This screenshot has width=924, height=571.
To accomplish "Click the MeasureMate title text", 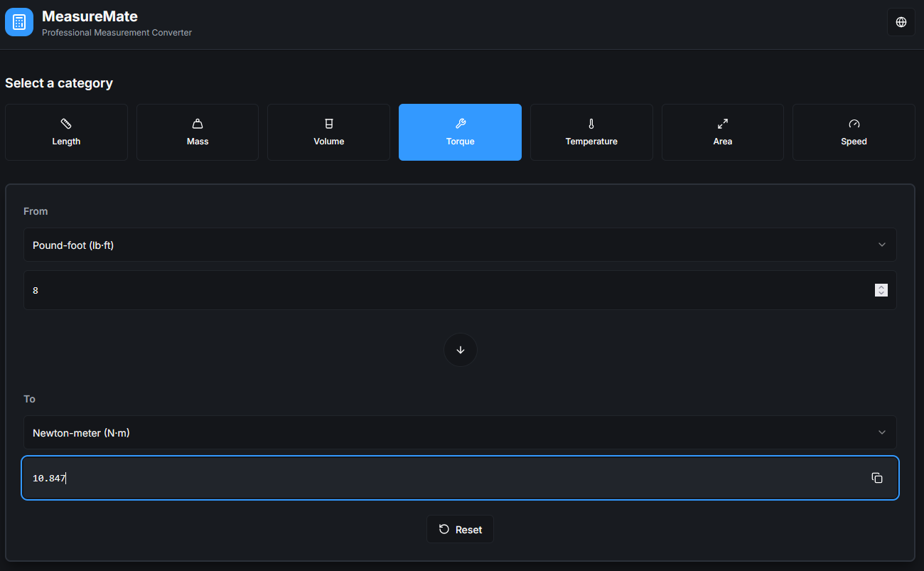I will click(x=90, y=16).
